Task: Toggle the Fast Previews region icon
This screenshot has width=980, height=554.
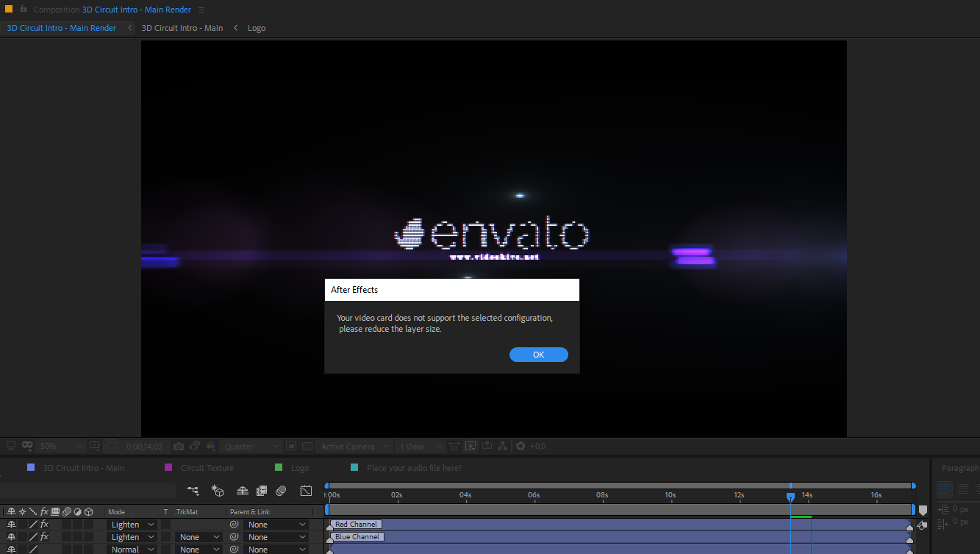Action: coord(291,446)
